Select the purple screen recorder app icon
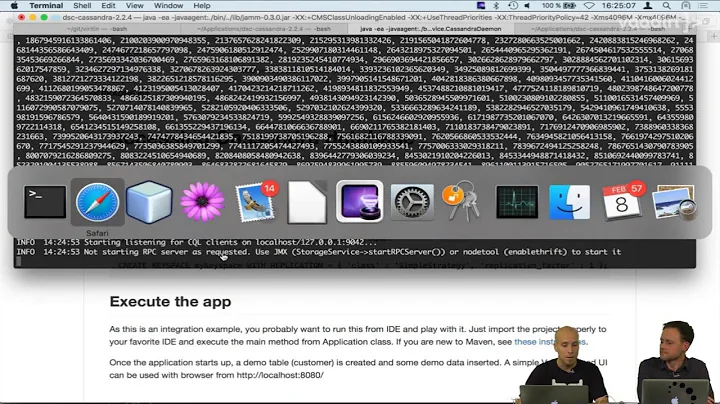 pos(360,202)
